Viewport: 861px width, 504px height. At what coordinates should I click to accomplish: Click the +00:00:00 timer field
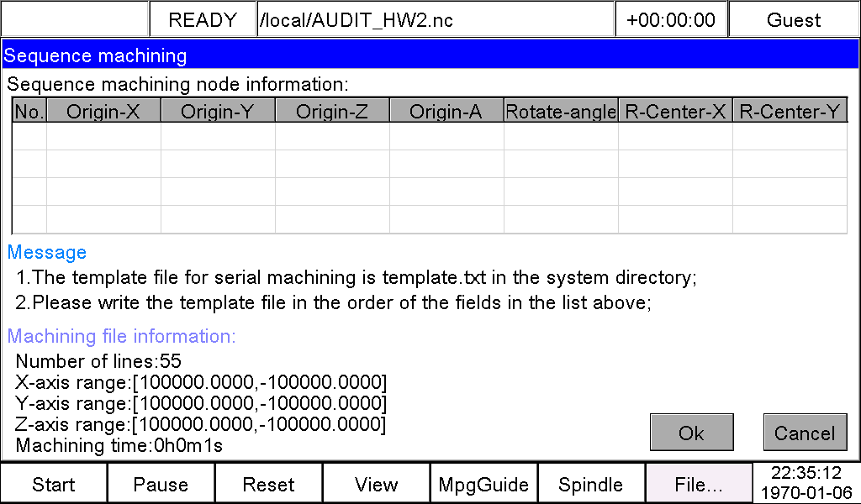[x=671, y=20]
